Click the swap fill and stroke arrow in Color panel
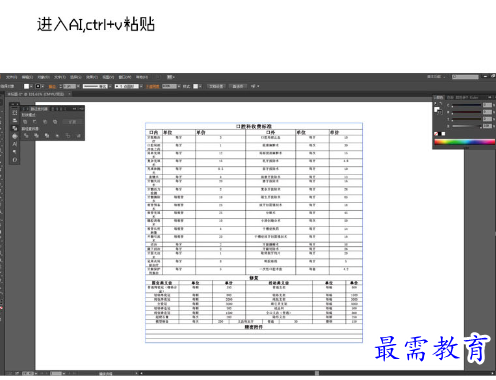The image size is (496, 380). pyautogui.click(x=441, y=104)
